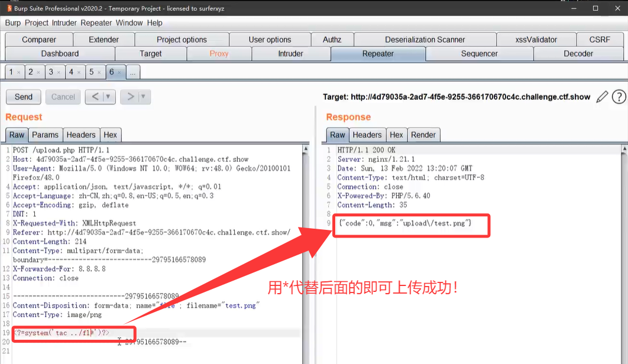Click the edit target pencil icon
628x364 pixels.
coord(602,97)
